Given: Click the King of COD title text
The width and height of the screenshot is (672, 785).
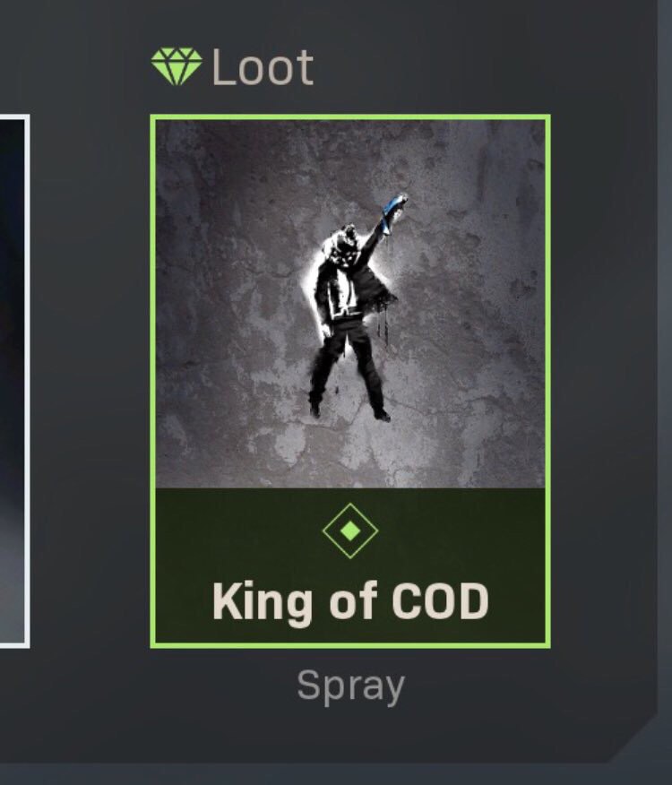Looking at the screenshot, I should tap(350, 602).
